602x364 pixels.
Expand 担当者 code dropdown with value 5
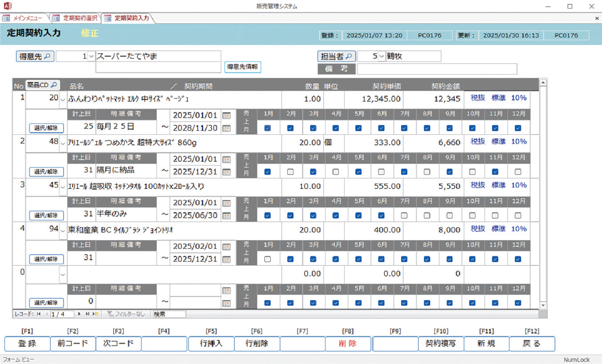pos(381,56)
